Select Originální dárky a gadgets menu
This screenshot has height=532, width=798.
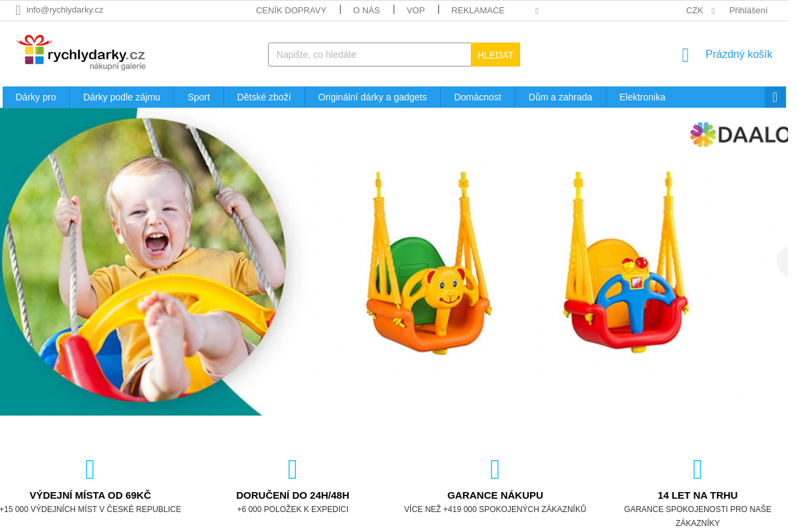372,97
